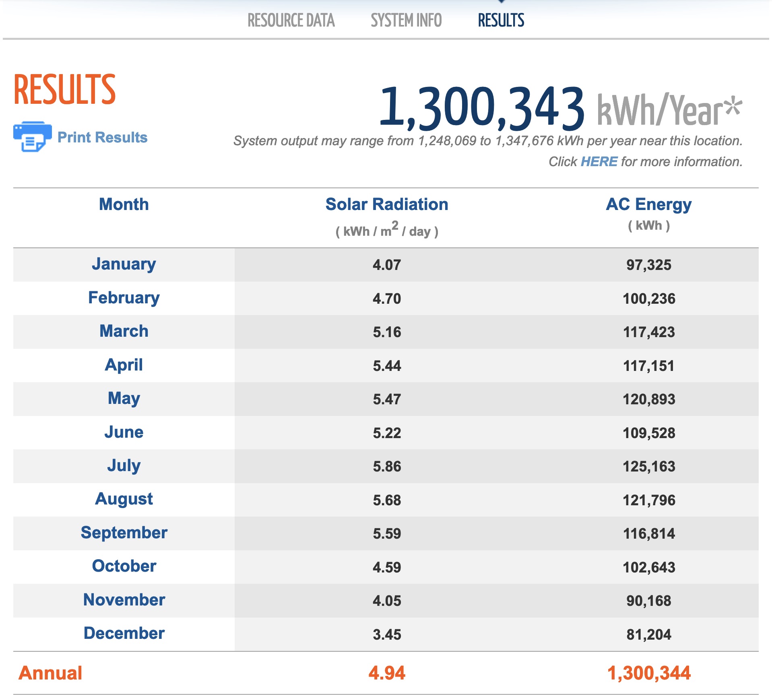Open the System Info tab

[x=406, y=21]
